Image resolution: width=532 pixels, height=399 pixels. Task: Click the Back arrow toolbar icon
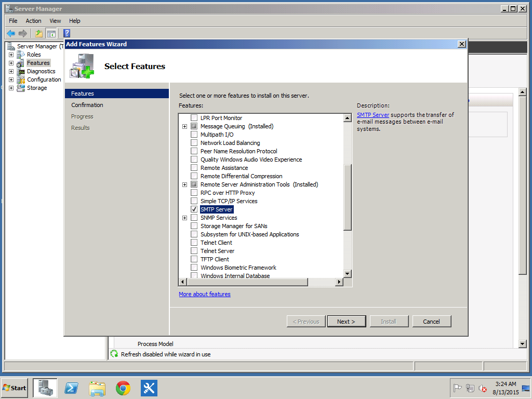(11, 33)
